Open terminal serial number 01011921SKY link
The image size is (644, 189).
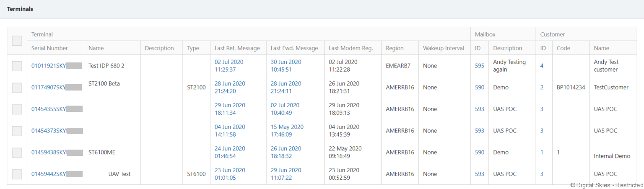[x=49, y=66]
